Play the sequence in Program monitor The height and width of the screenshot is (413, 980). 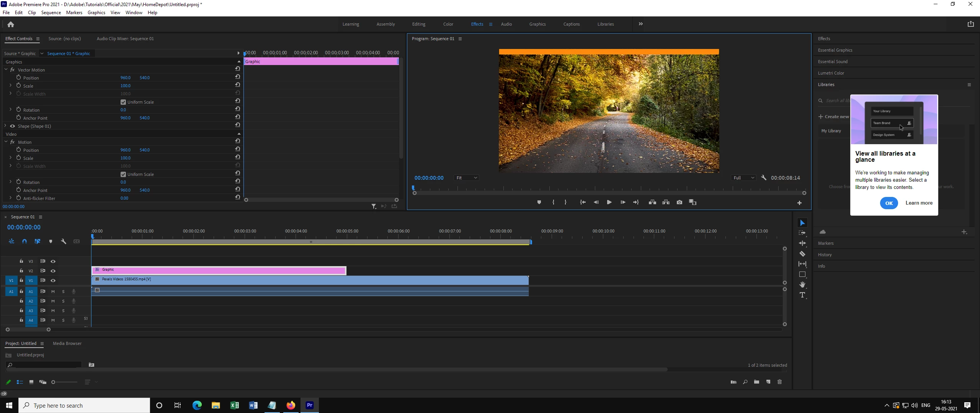[x=609, y=202]
